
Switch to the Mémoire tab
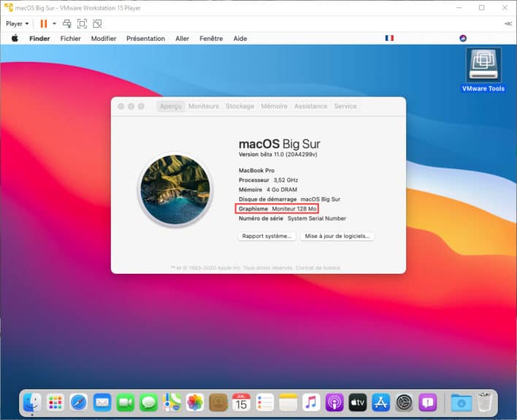(x=274, y=106)
